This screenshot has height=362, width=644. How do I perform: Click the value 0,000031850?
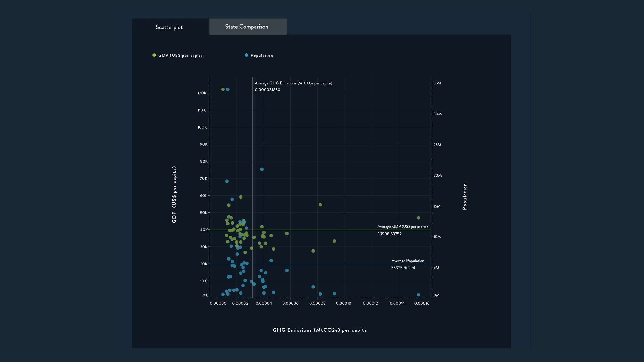[x=267, y=90]
